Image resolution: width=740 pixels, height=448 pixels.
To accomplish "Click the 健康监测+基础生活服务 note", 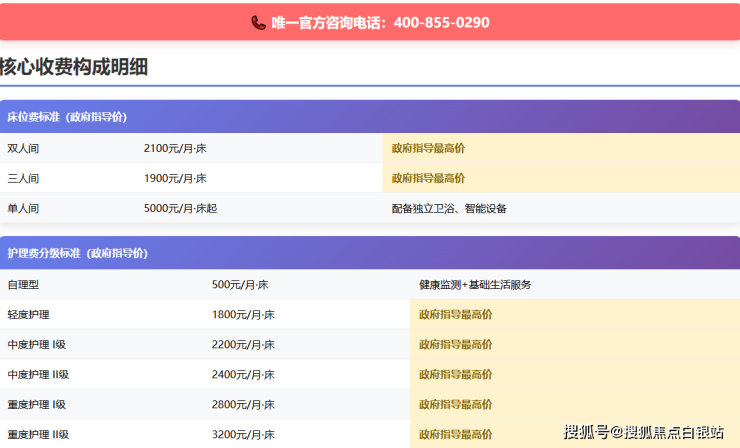I will click(475, 284).
